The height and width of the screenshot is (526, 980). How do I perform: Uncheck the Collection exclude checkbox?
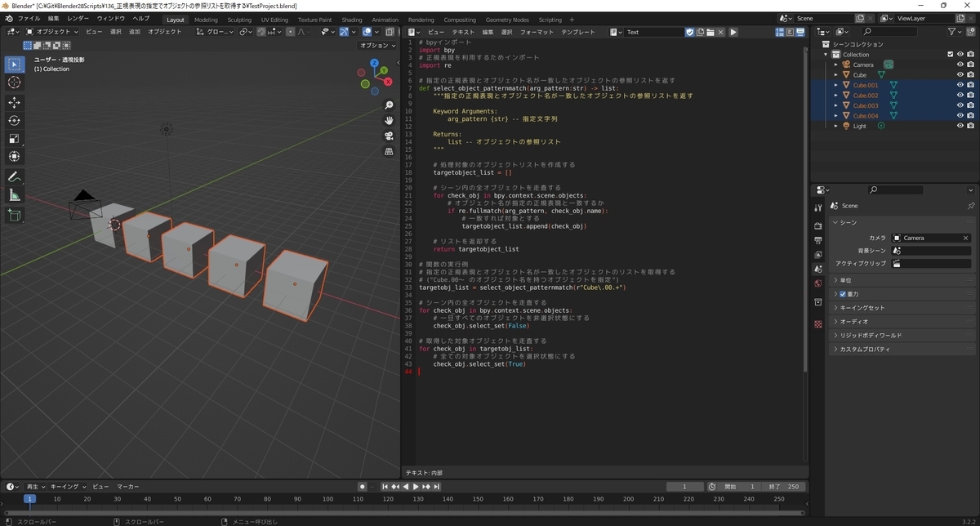[950, 55]
